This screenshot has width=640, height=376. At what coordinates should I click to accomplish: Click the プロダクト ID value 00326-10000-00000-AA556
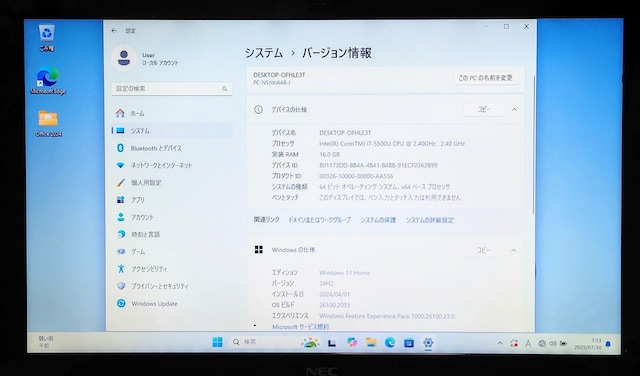click(356, 176)
